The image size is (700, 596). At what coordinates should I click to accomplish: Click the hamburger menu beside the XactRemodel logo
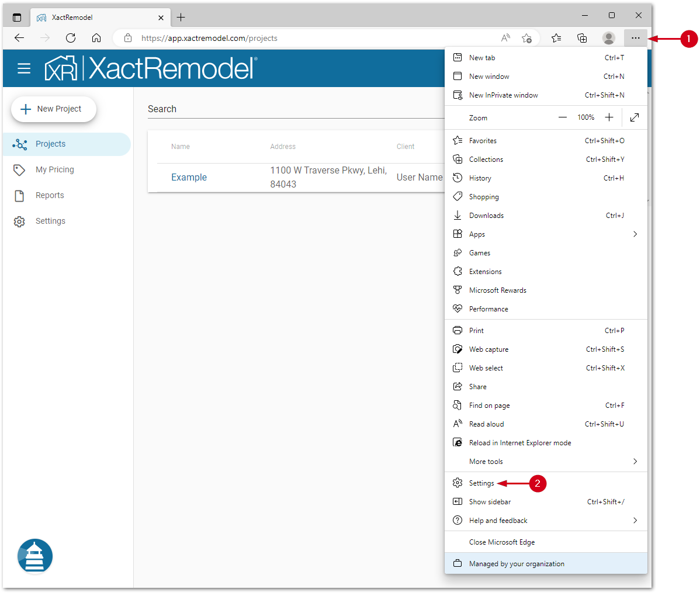coord(24,68)
